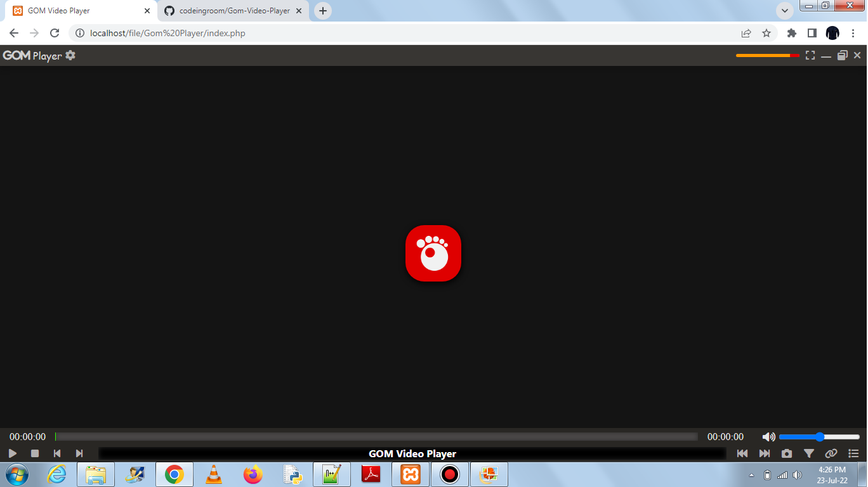Click the GOM logo in player center
The image size is (868, 487).
pos(433,252)
